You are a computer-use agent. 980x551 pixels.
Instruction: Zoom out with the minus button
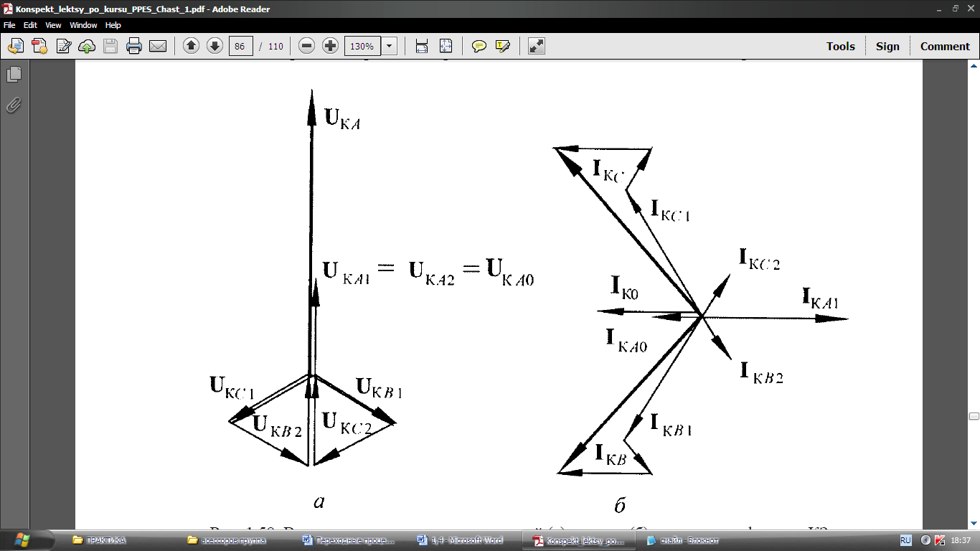(306, 46)
